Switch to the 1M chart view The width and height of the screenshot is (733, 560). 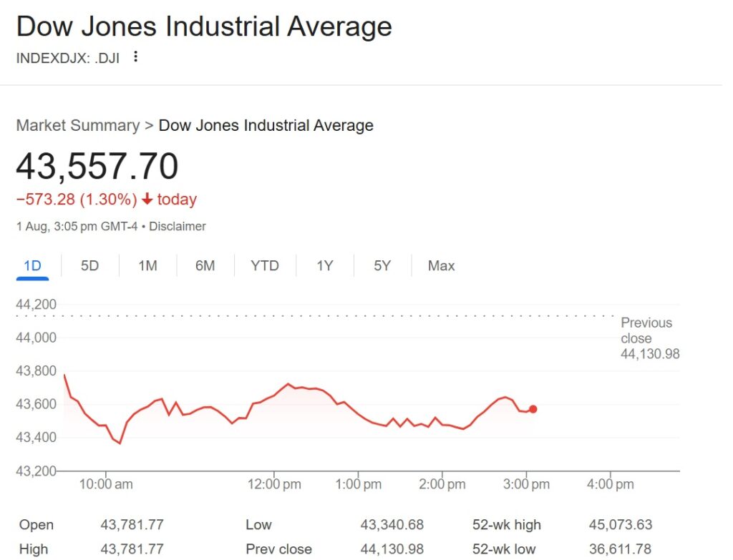click(x=147, y=265)
